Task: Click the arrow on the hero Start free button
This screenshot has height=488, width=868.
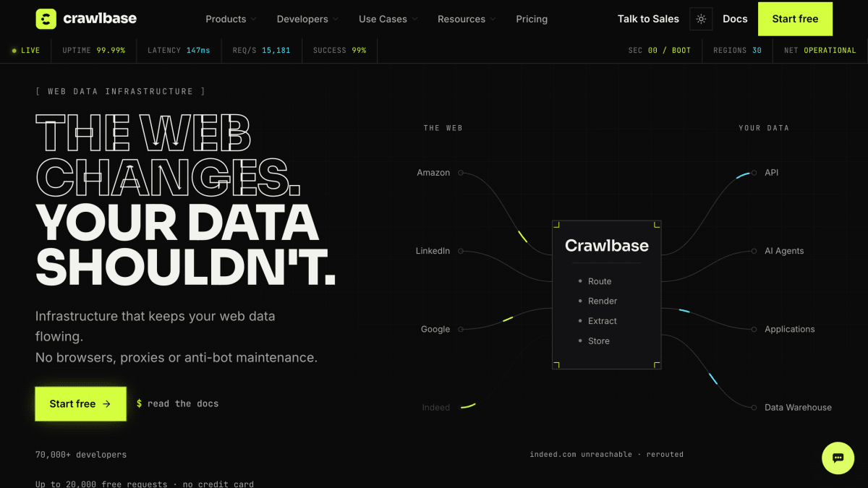Action: (106, 404)
